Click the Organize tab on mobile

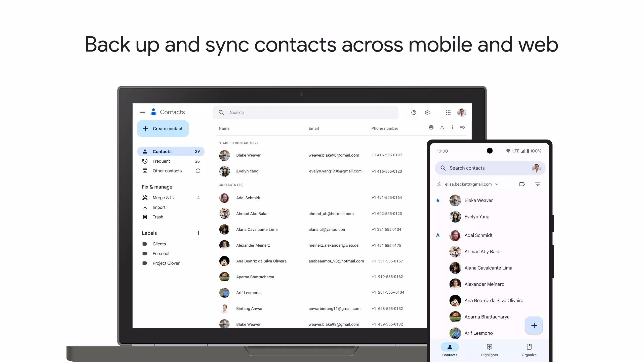pyautogui.click(x=529, y=350)
